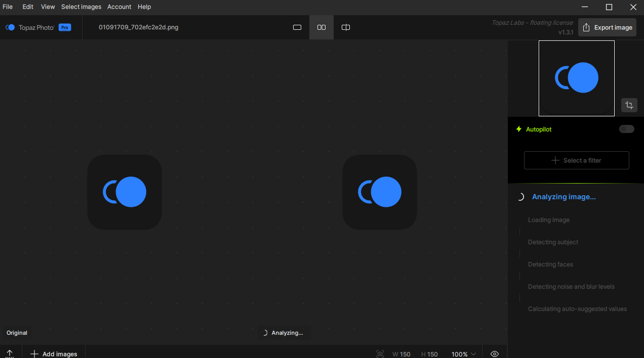
Task: Click Detecting noise and blur levels step
Action: (x=571, y=287)
